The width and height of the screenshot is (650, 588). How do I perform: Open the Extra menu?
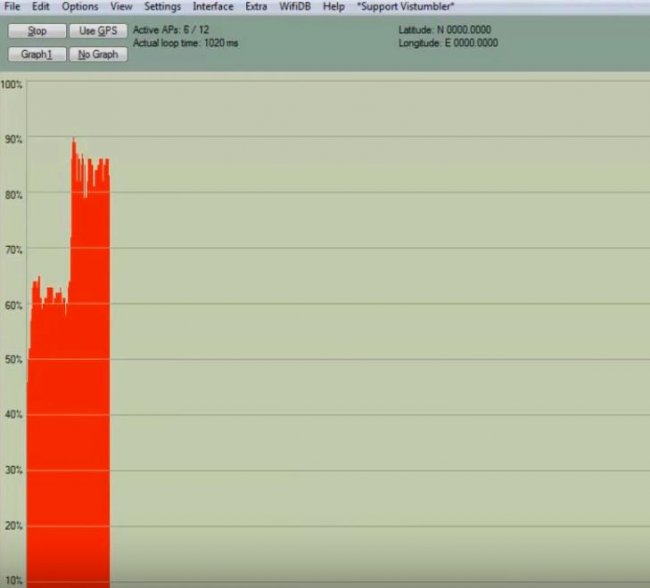256,7
